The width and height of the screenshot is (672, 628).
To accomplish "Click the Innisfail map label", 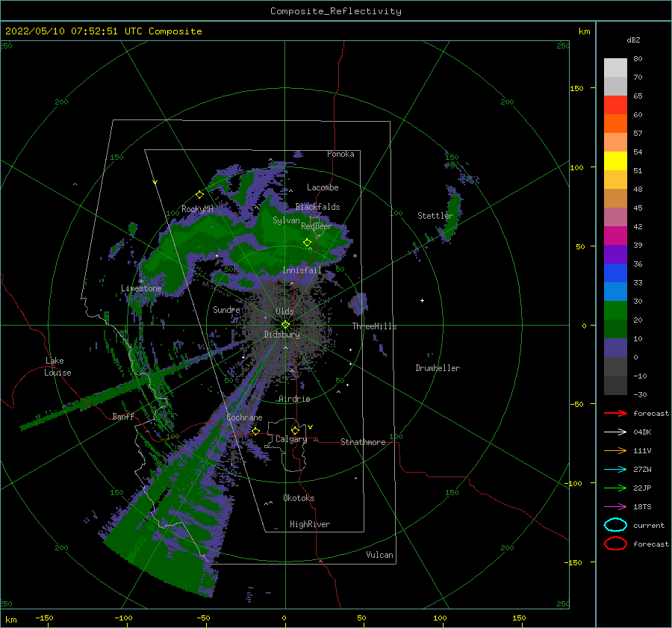I will coord(302,270).
